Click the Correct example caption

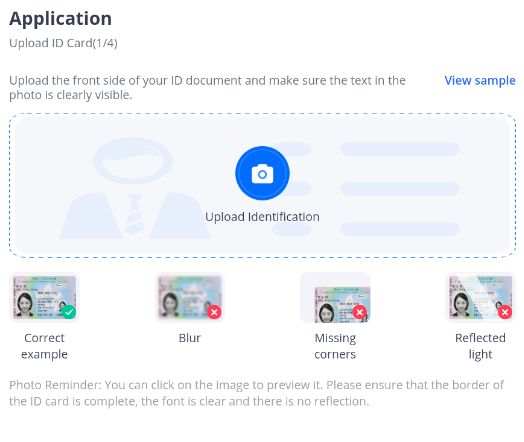pyautogui.click(x=44, y=346)
